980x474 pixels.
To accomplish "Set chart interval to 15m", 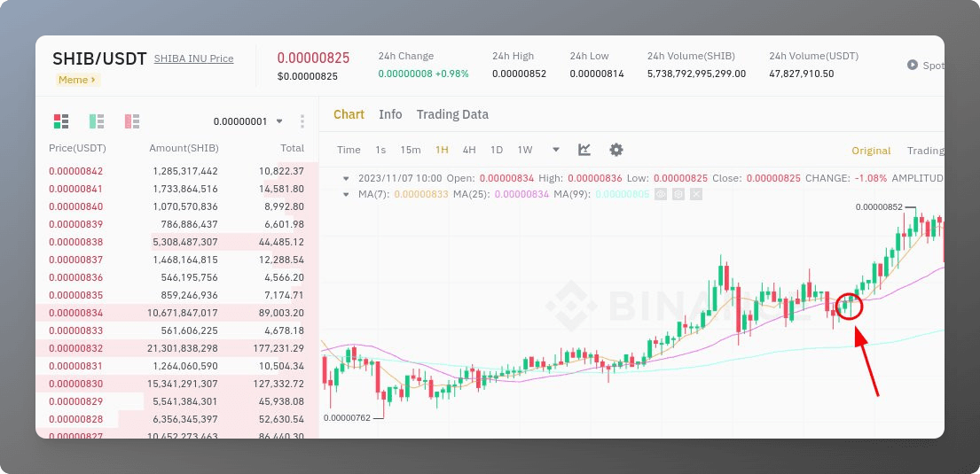I will click(411, 150).
